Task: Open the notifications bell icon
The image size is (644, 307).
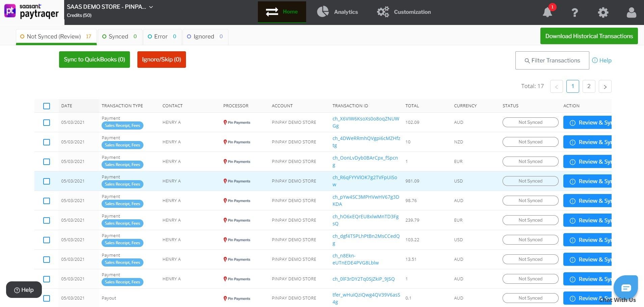Action: tap(547, 12)
